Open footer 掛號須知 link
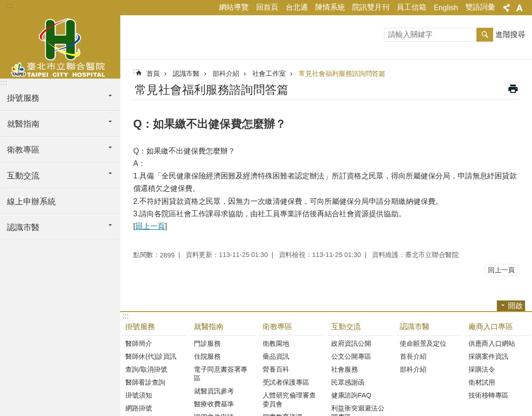 (138, 395)
